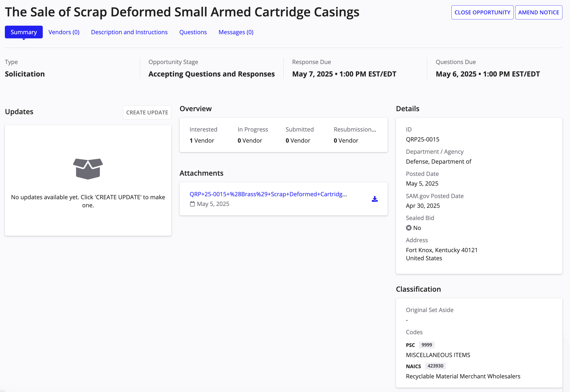
Task: Click the 'No updates available yet' message
Action: [x=88, y=201]
